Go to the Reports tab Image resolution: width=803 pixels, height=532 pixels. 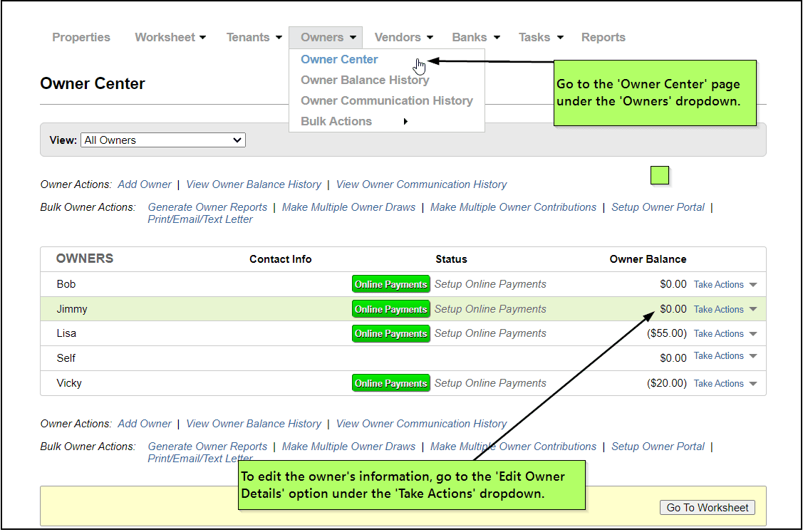pos(603,37)
